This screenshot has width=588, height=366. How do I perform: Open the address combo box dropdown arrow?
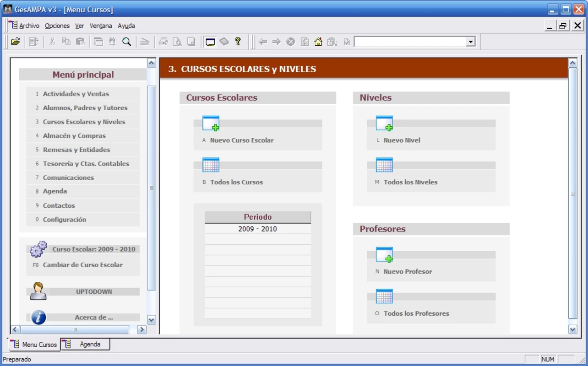470,42
